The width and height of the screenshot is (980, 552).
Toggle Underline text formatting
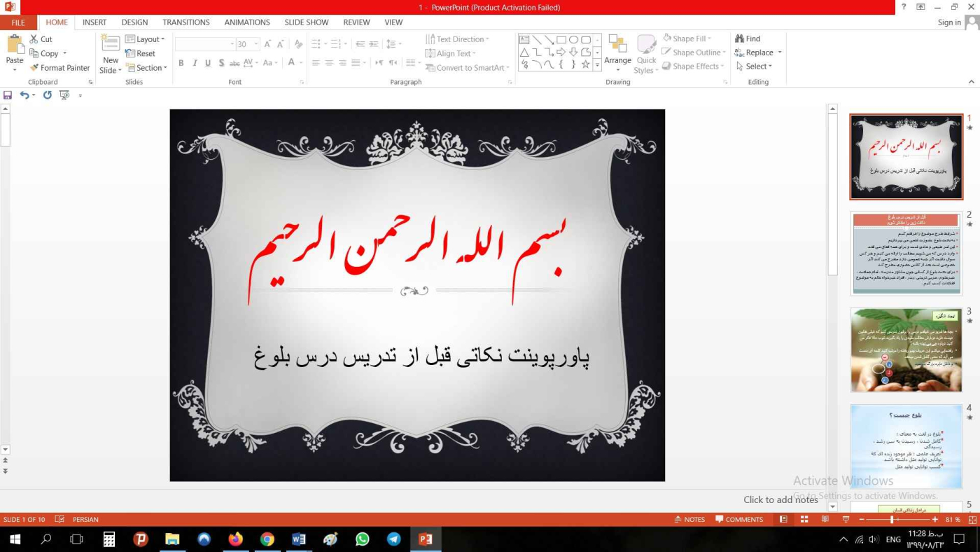click(208, 63)
